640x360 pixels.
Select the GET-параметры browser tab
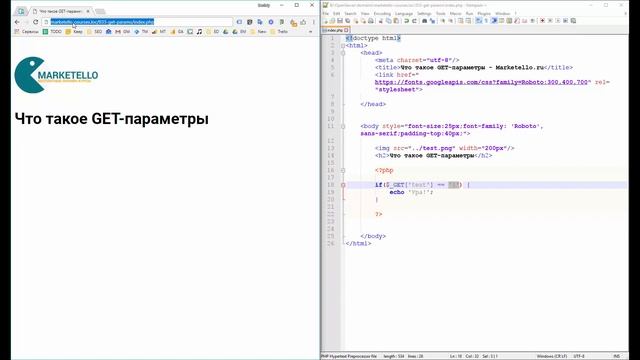(x=60, y=11)
